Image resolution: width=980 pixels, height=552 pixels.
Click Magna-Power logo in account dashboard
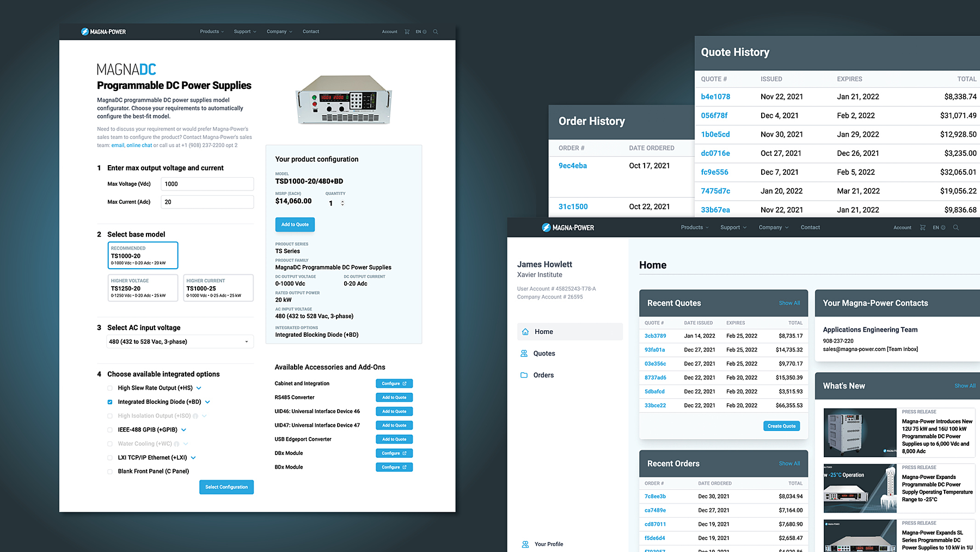click(568, 227)
